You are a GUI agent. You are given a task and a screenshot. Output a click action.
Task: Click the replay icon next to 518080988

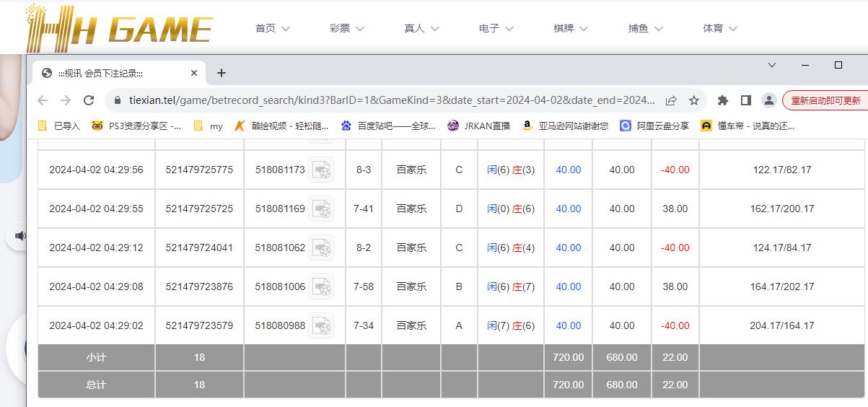coord(321,326)
